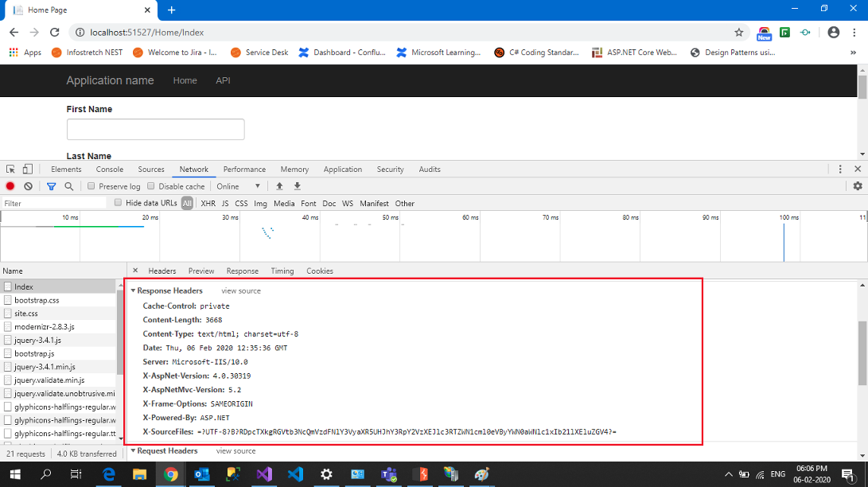The image size is (868, 487).
Task: Enable the Preserve log checkbox
Action: pos(91,186)
